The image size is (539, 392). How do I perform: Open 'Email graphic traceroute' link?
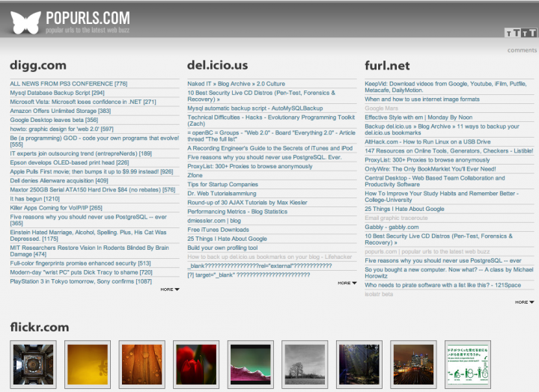(x=396, y=218)
